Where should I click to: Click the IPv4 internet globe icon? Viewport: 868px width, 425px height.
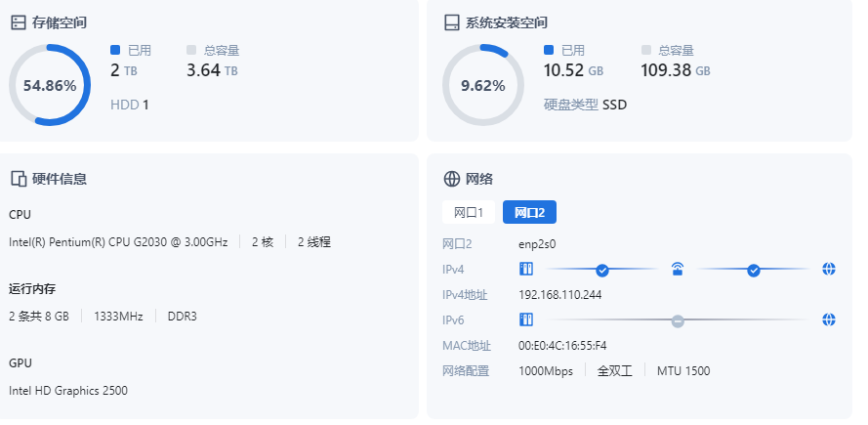click(829, 269)
